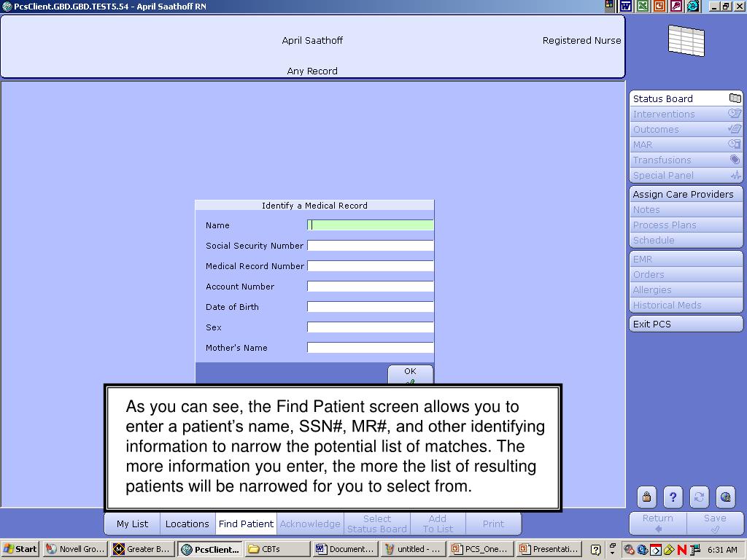Click the Interventions side button
Viewport: 747px width, 560px height.
click(x=686, y=114)
